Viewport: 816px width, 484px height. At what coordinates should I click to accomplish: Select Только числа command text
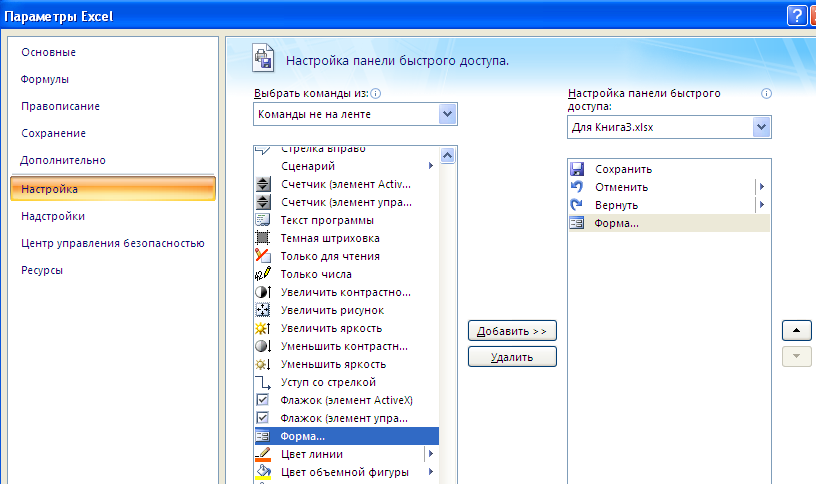(x=316, y=274)
